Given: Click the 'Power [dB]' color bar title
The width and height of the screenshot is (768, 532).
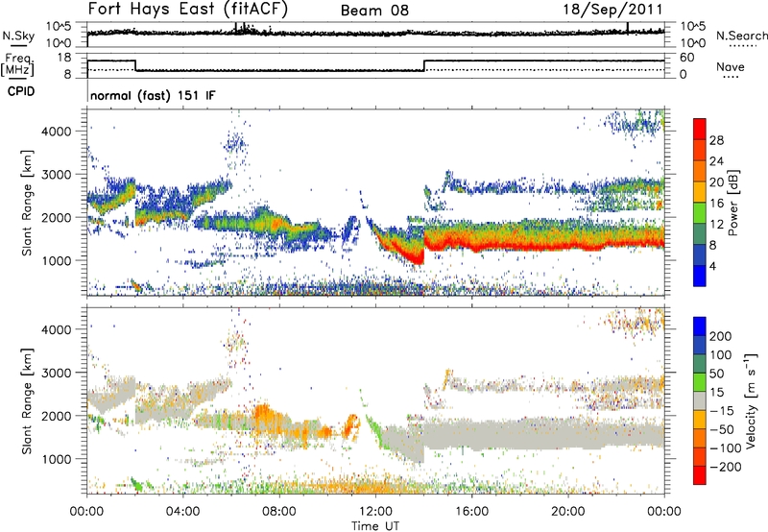Looking at the screenshot, I should click(x=733, y=203).
